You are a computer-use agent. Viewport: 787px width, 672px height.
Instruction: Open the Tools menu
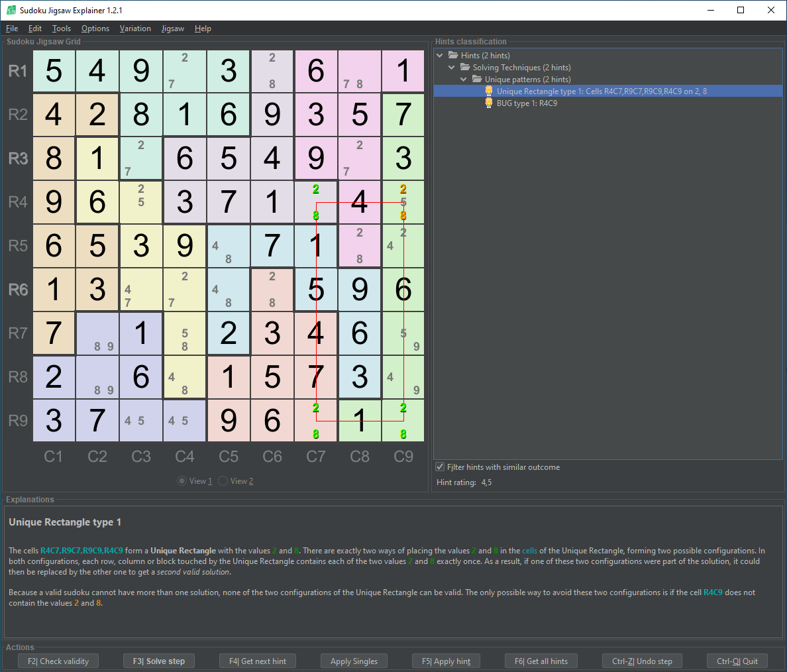[x=61, y=28]
